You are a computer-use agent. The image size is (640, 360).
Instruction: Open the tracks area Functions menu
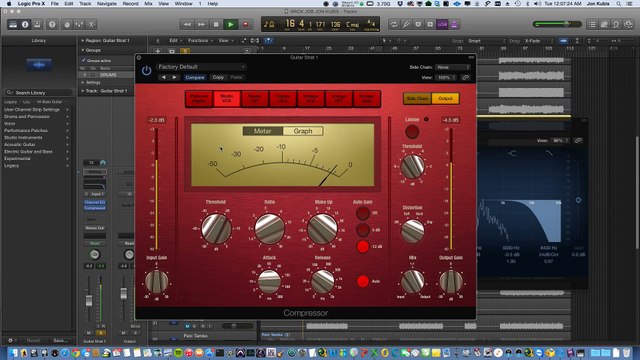[x=200, y=41]
